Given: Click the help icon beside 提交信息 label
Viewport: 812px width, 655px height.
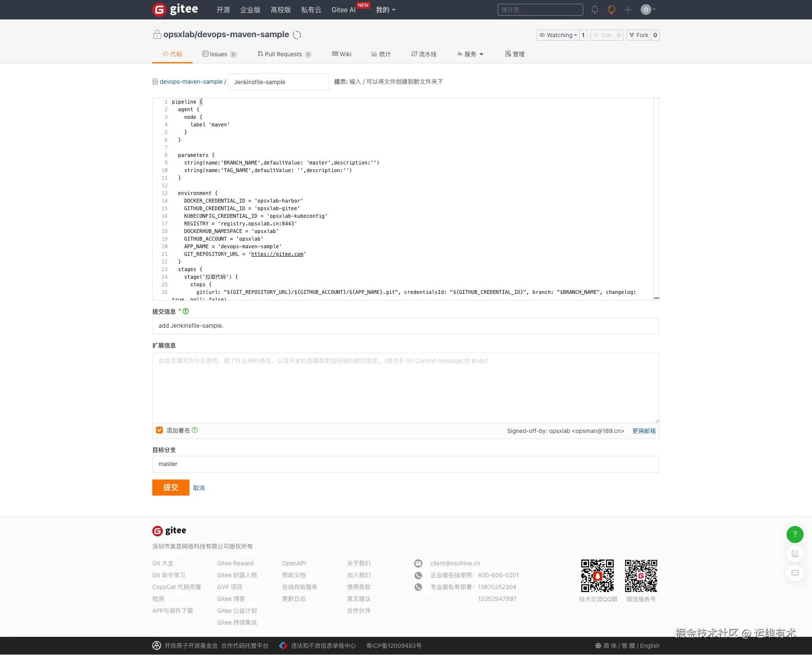Looking at the screenshot, I should [x=185, y=311].
